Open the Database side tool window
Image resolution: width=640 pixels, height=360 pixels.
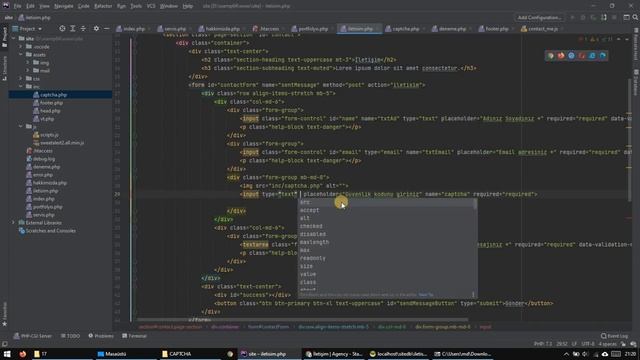click(636, 83)
